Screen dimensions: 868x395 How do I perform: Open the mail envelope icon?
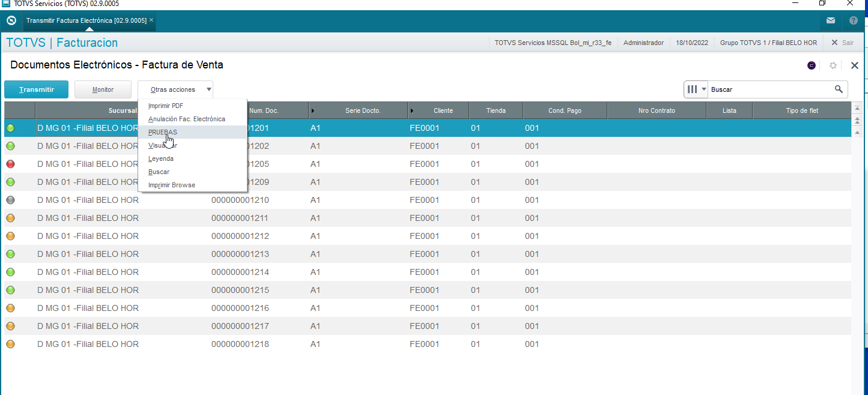[831, 20]
